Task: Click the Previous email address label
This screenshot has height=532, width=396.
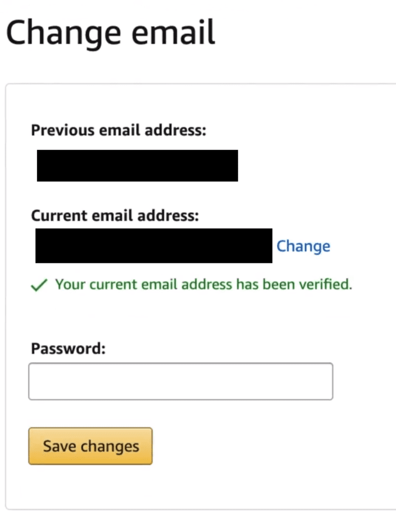Action: (118, 130)
